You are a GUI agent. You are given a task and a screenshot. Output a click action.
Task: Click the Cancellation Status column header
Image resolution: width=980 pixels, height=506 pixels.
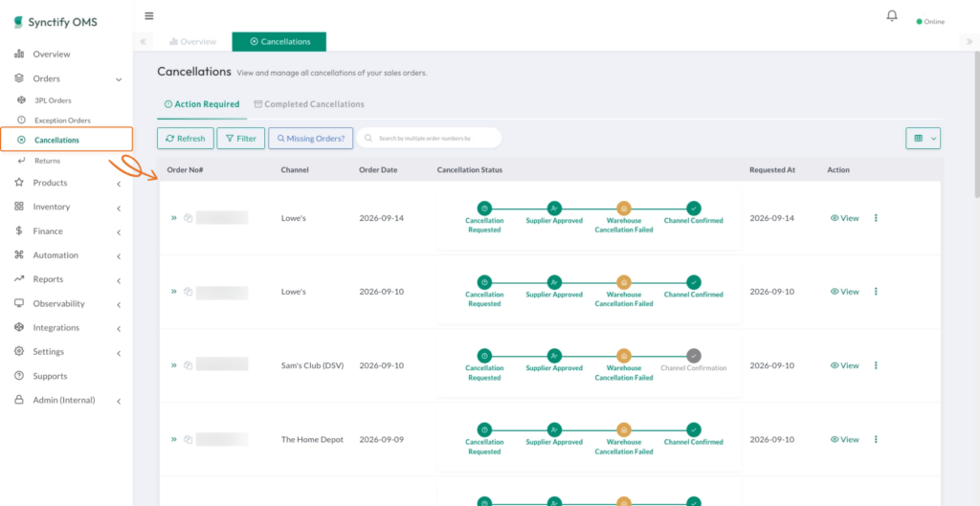tap(469, 170)
